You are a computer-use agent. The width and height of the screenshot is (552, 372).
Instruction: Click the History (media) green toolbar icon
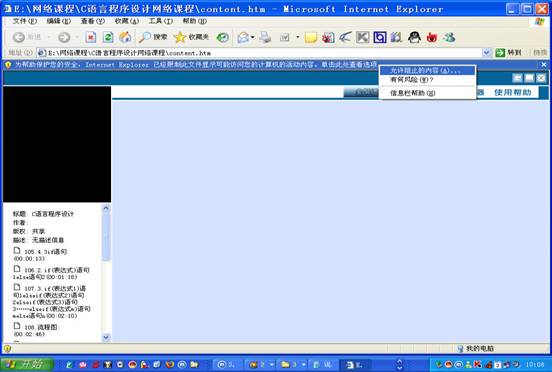[x=222, y=37]
